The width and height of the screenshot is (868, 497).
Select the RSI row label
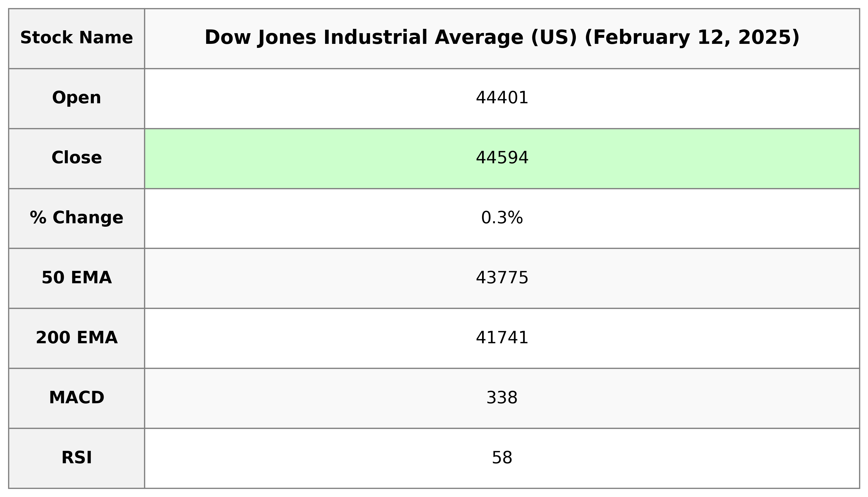pyautogui.click(x=76, y=458)
